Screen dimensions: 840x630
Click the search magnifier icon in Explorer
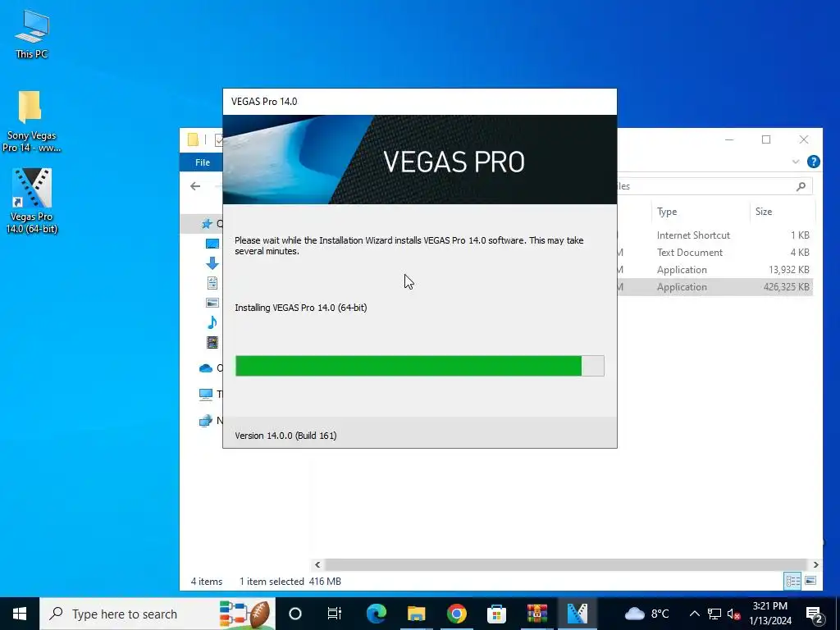[x=801, y=186]
